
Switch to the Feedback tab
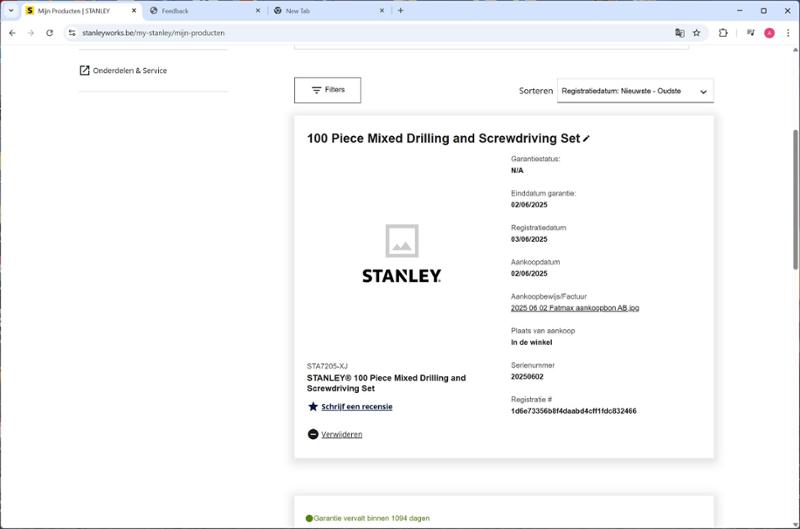pyautogui.click(x=204, y=10)
